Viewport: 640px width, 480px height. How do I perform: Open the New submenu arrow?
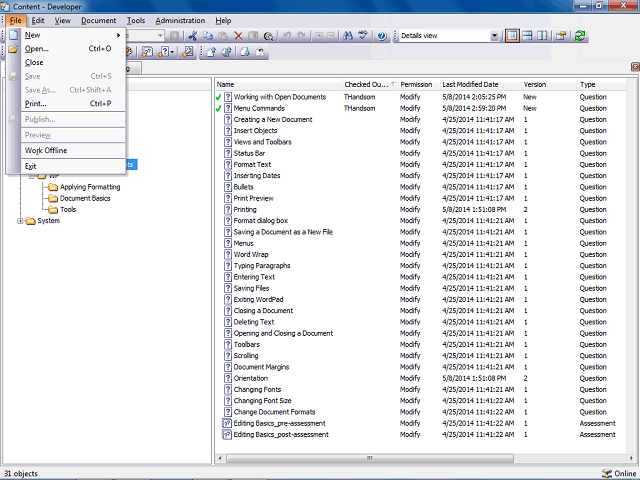coord(118,35)
